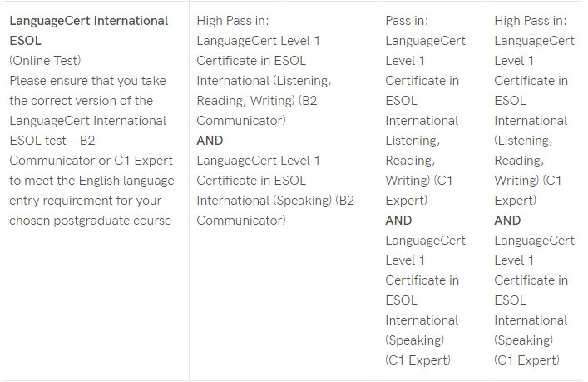
Task: Click '(Listening,' text in the fourth column
Action: click(523, 141)
